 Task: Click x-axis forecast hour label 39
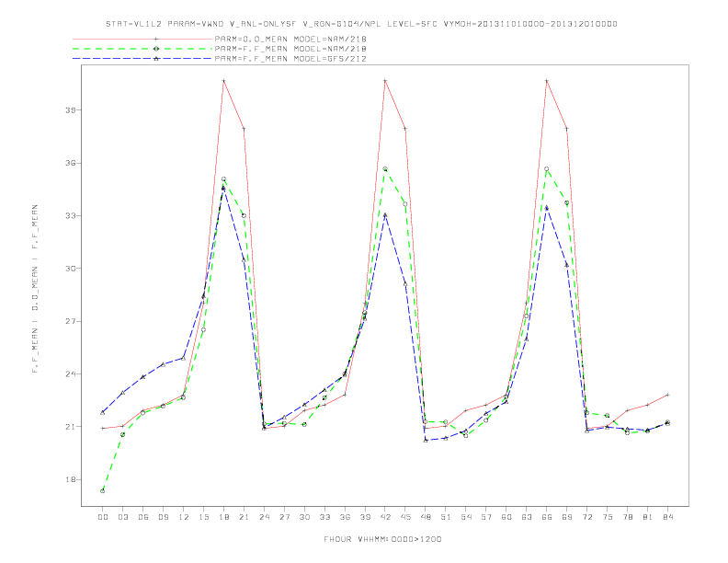365,517
